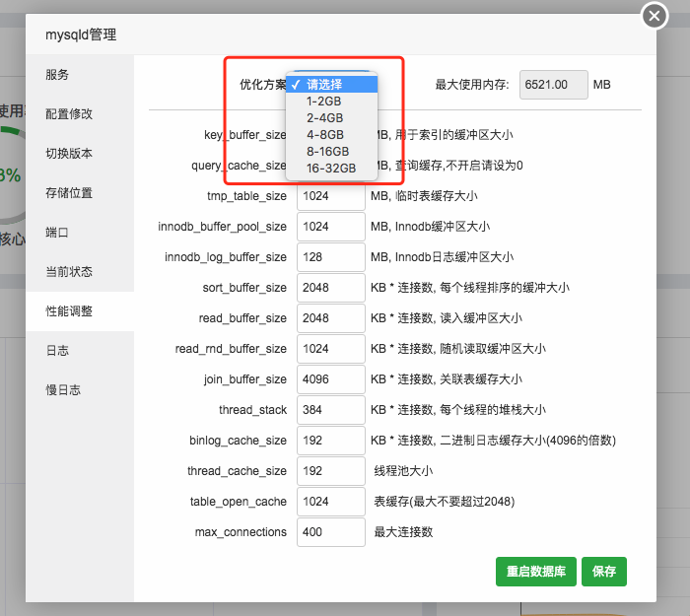Select 4-8GB optimization plan
This screenshot has height=616, width=690.
coord(332,135)
